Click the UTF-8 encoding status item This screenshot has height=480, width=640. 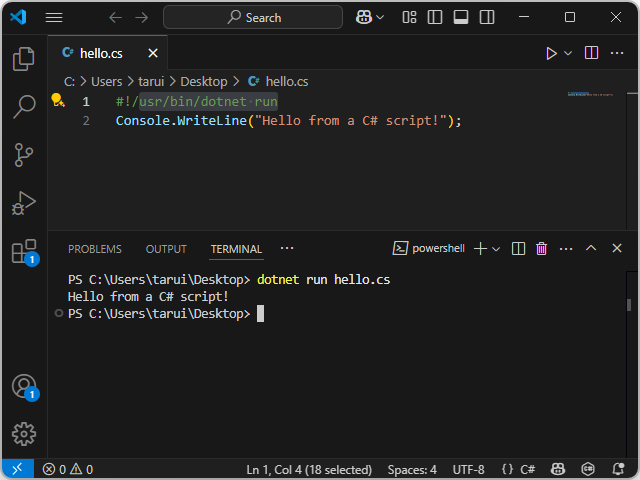click(468, 469)
